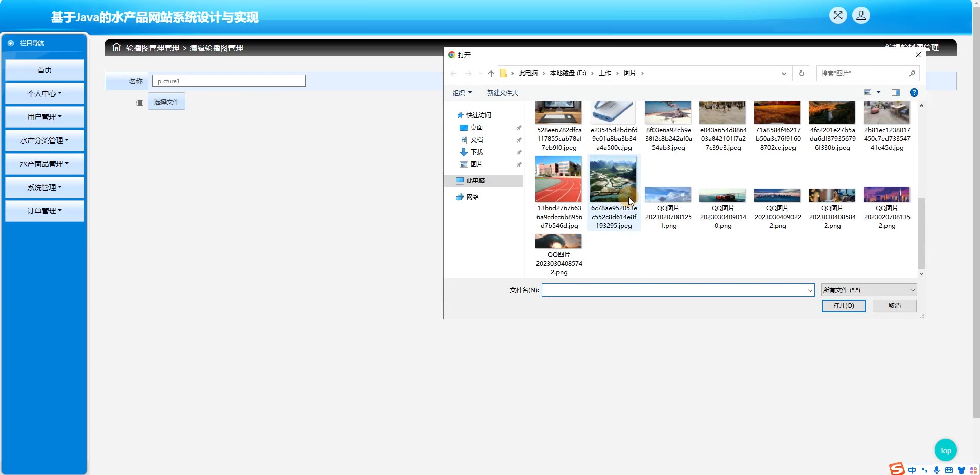This screenshot has width=980, height=475.
Task: Select 桌面 in quick access tree
Action: tap(476, 128)
